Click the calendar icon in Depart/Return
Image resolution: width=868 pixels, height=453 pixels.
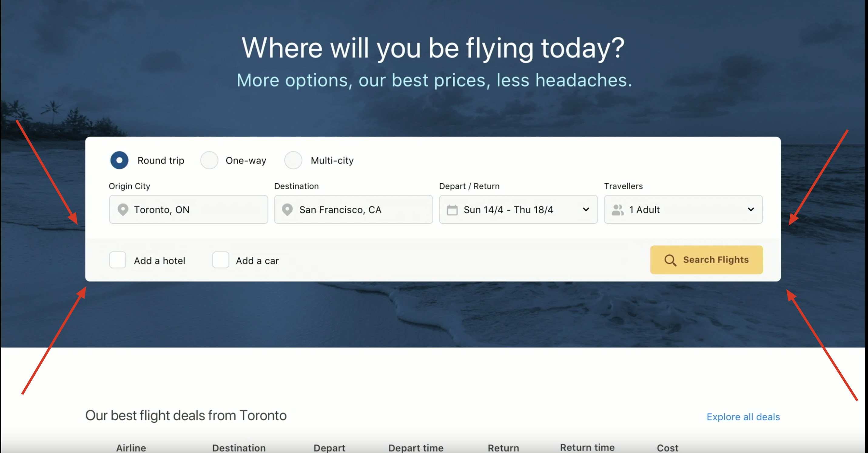point(452,210)
